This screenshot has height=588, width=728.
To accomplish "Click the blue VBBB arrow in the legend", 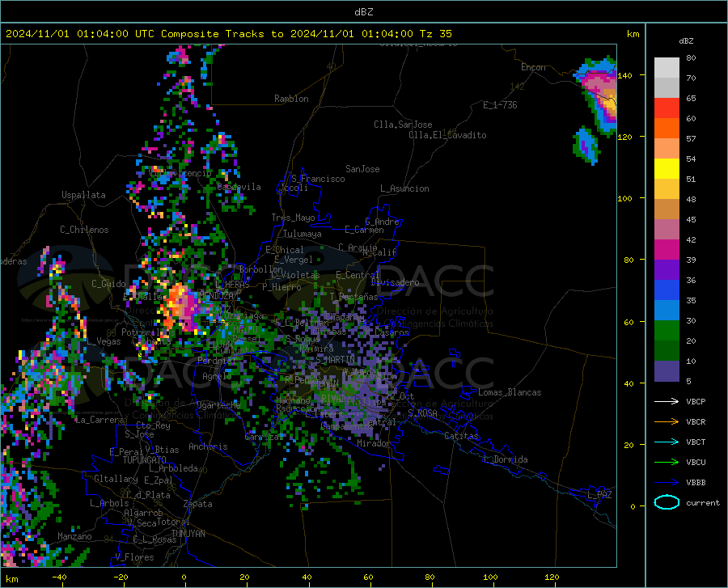I will click(667, 482).
